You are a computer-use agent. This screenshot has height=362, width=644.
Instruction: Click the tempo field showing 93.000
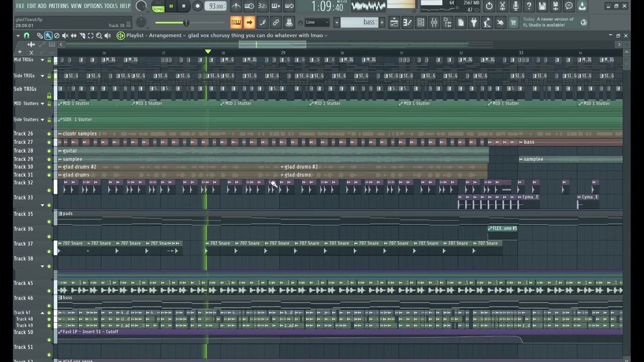216,6
